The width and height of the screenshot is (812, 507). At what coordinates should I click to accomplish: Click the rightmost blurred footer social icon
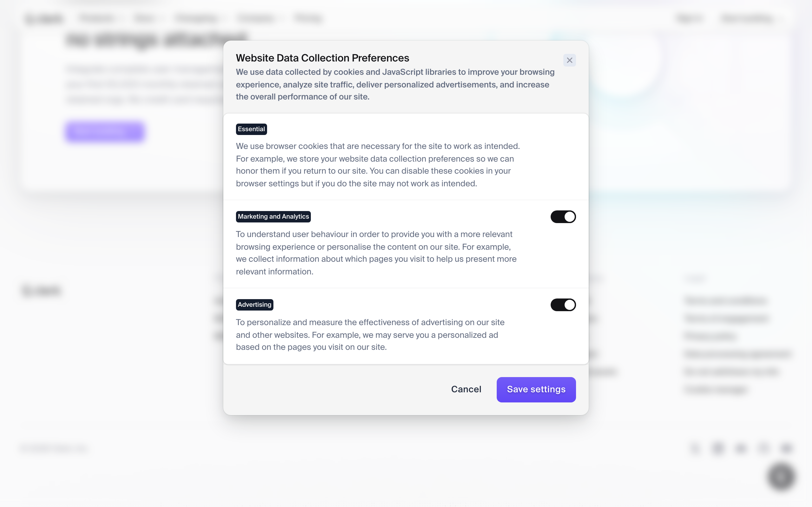tap(787, 448)
